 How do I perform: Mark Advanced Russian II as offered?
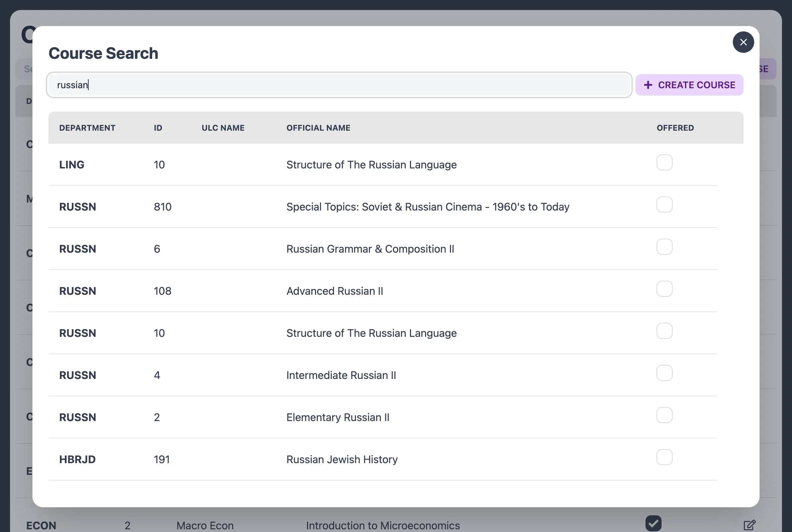pyautogui.click(x=664, y=289)
